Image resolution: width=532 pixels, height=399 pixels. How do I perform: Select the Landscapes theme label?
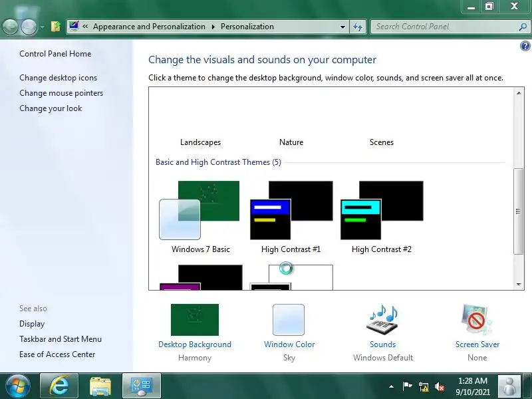pos(201,142)
